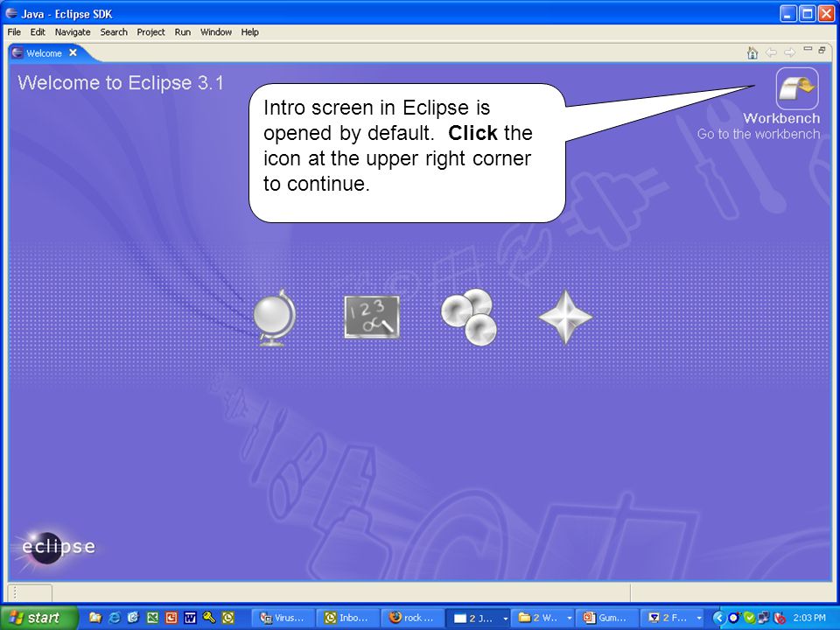
Task: Switch to the Welcome tab
Action: (x=44, y=53)
